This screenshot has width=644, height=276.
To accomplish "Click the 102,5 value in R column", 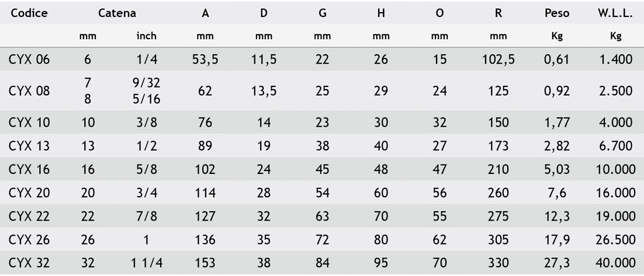I will pos(498,59).
